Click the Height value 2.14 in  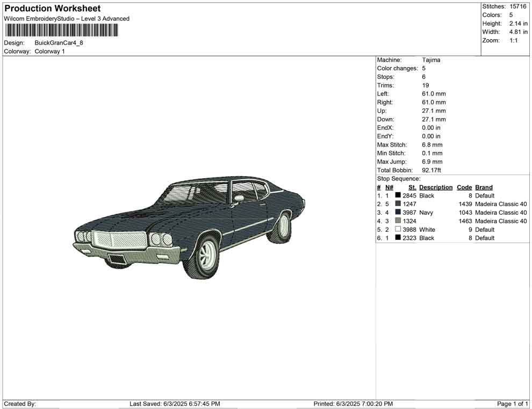pyautogui.click(x=518, y=24)
